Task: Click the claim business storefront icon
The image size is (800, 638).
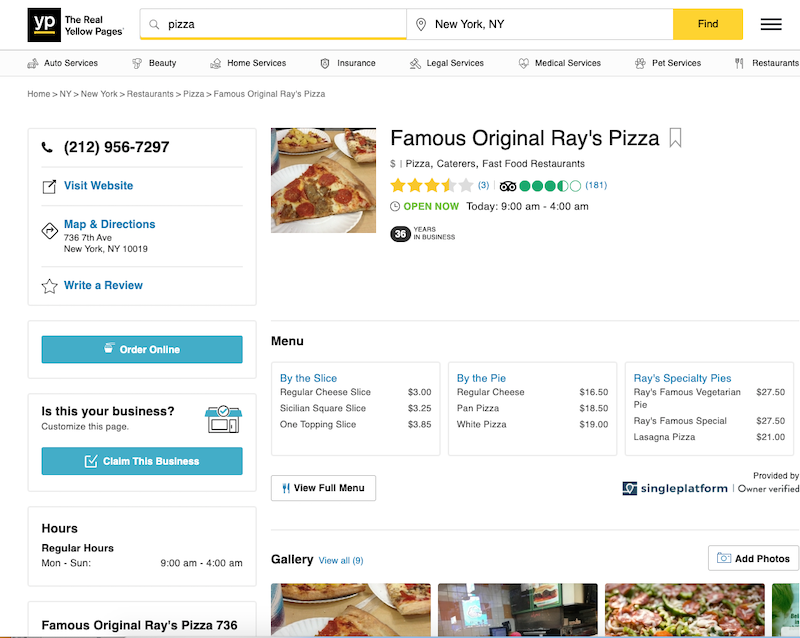Action: pyautogui.click(x=223, y=419)
